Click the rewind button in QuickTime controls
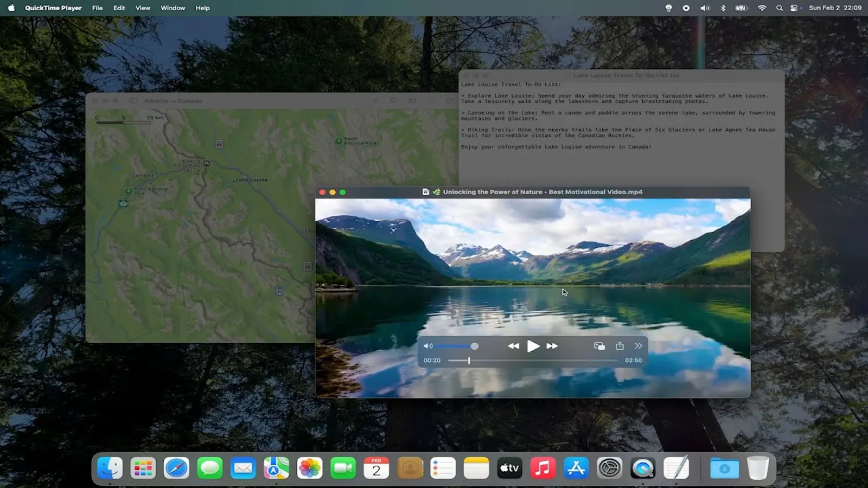 (x=513, y=346)
